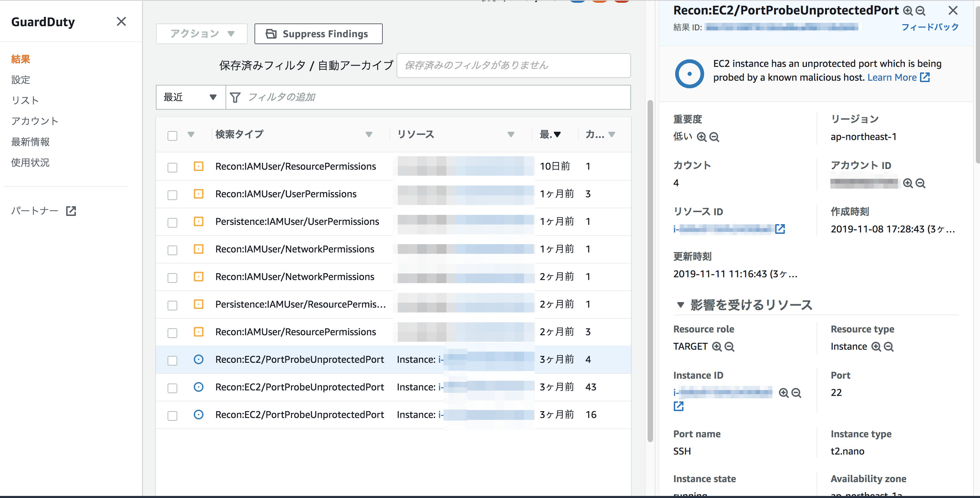Image resolution: width=980 pixels, height=498 pixels.
Task: Click zoom-in icon next to finding title
Action: point(908,11)
